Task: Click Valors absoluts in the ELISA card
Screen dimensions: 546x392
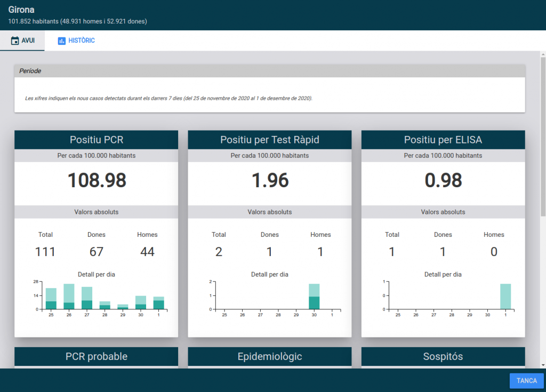Action: point(443,212)
